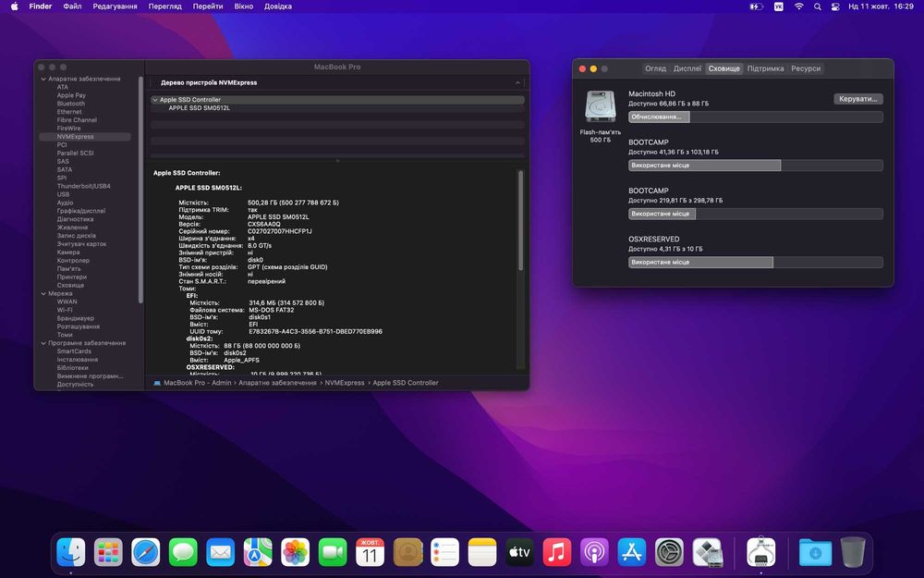Open Podcasts app in the Dock

pyautogui.click(x=594, y=553)
